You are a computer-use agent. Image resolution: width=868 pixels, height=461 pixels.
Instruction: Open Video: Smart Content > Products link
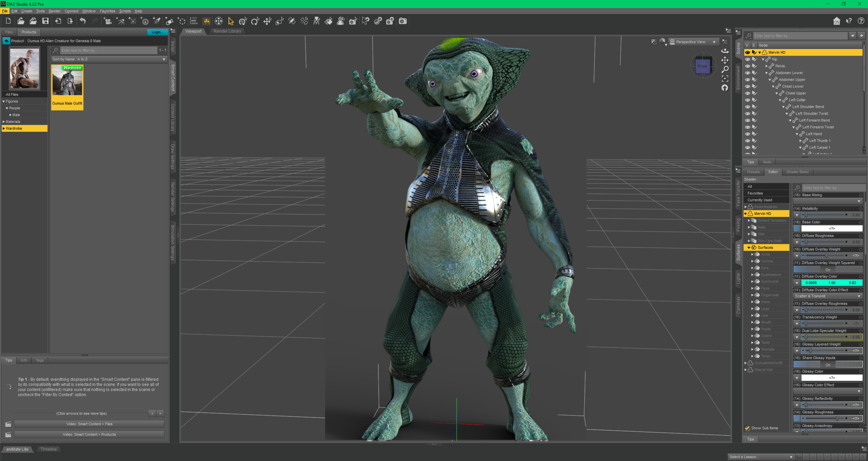click(89, 434)
